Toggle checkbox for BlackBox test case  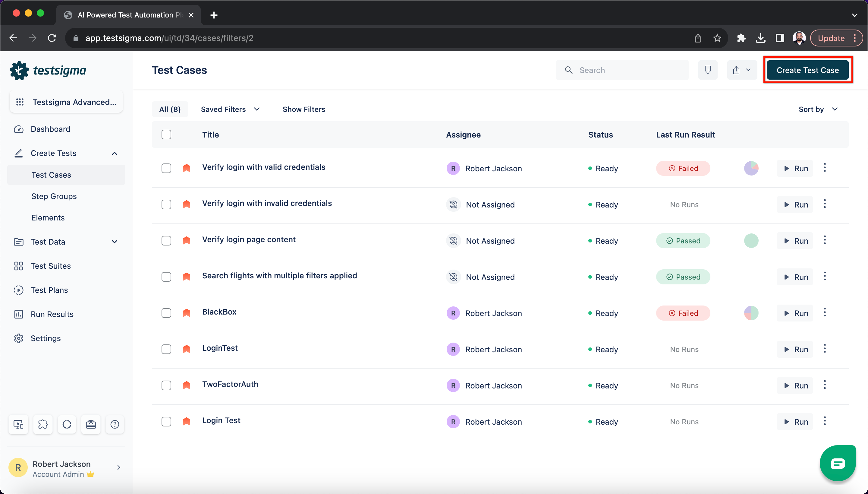point(166,313)
